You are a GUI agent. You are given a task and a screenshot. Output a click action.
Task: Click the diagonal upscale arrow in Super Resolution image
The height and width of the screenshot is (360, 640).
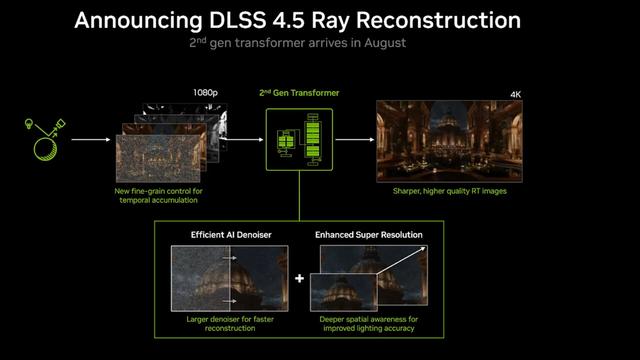(x=401, y=260)
